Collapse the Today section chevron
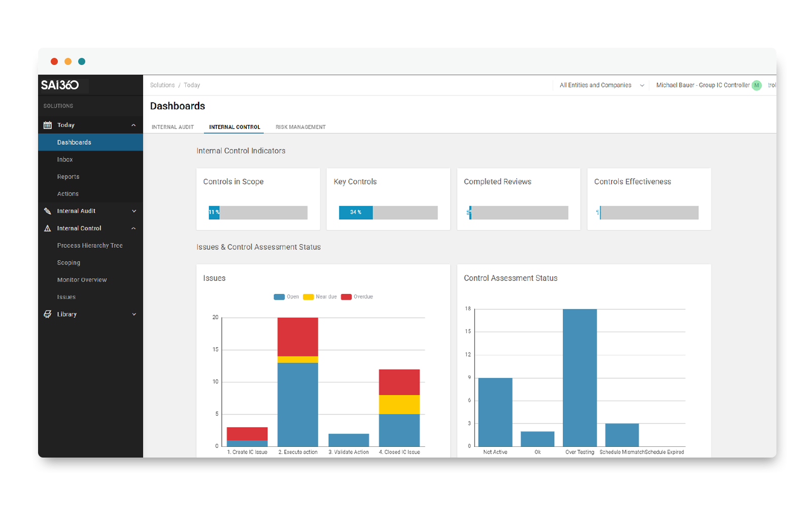812x519 pixels. pos(133,125)
